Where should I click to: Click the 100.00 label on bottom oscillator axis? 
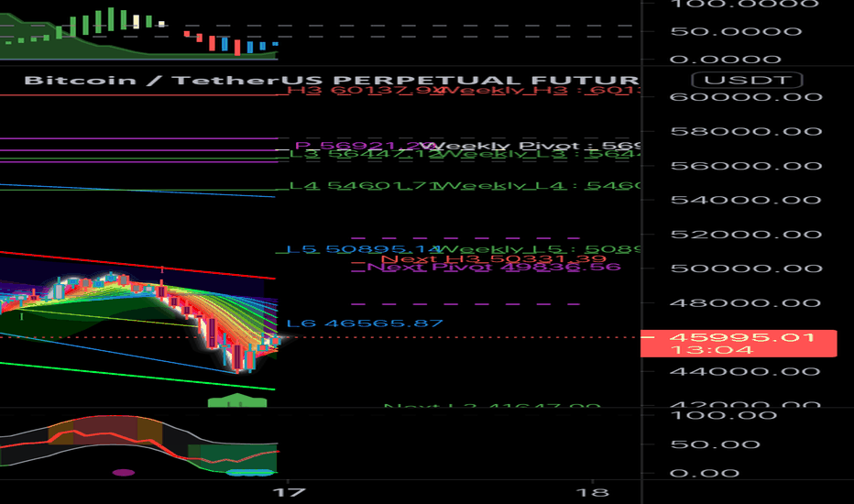724,416
